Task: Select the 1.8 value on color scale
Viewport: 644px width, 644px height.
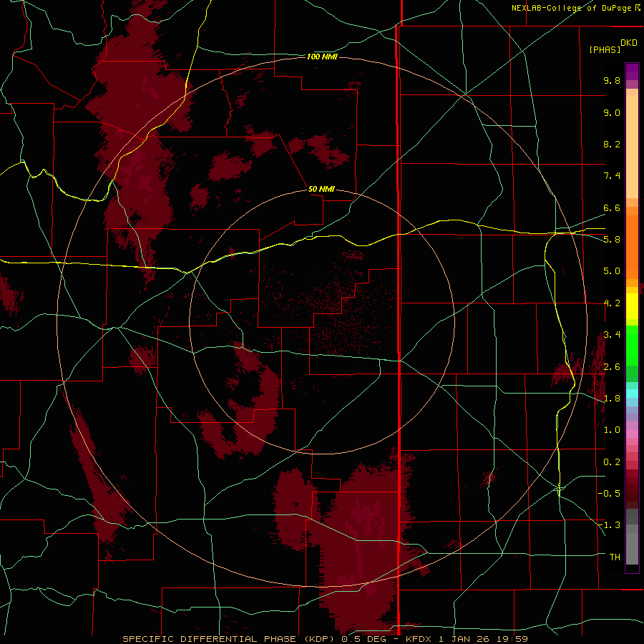Action: 612,399
